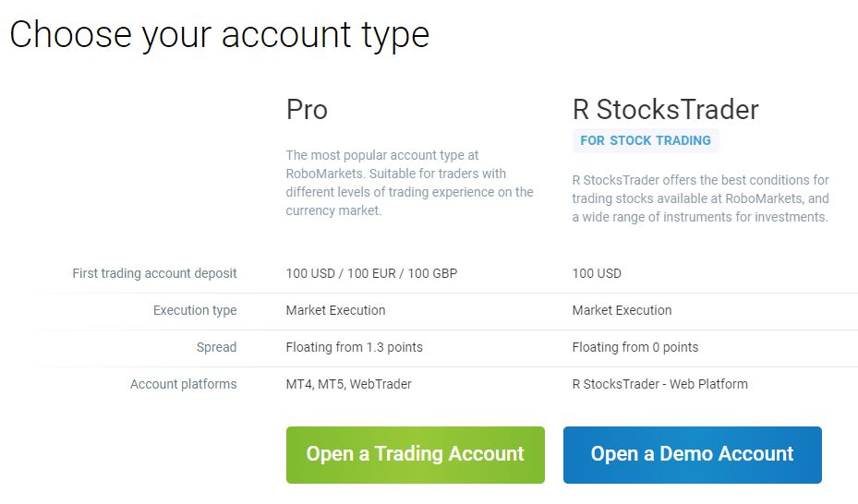Click the R StocksTrader description paragraph
This screenshot has height=504, width=858.
click(x=700, y=198)
